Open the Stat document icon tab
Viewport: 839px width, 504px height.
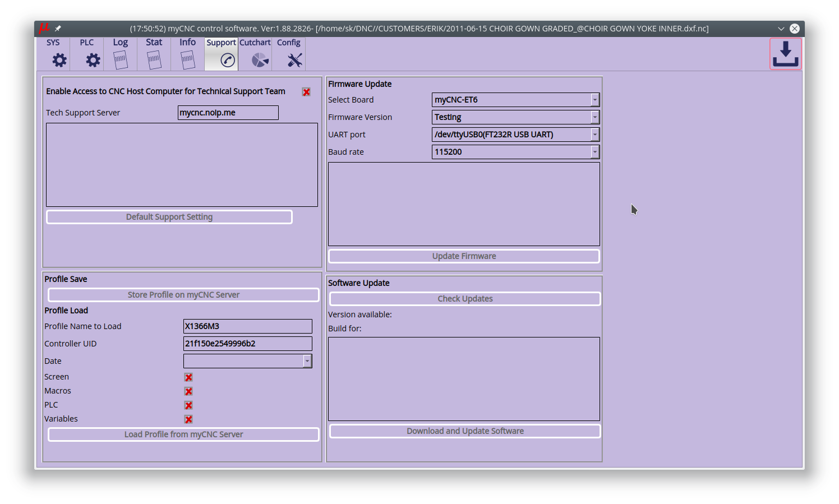[154, 59]
